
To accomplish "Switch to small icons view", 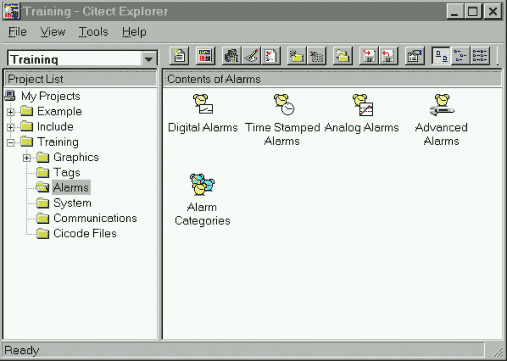I will pos(461,55).
